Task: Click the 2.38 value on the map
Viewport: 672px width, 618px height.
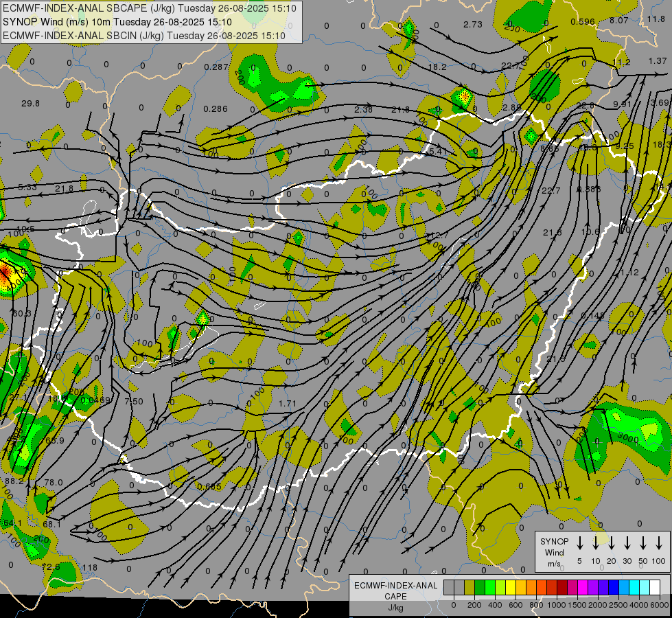Action: pos(363,109)
